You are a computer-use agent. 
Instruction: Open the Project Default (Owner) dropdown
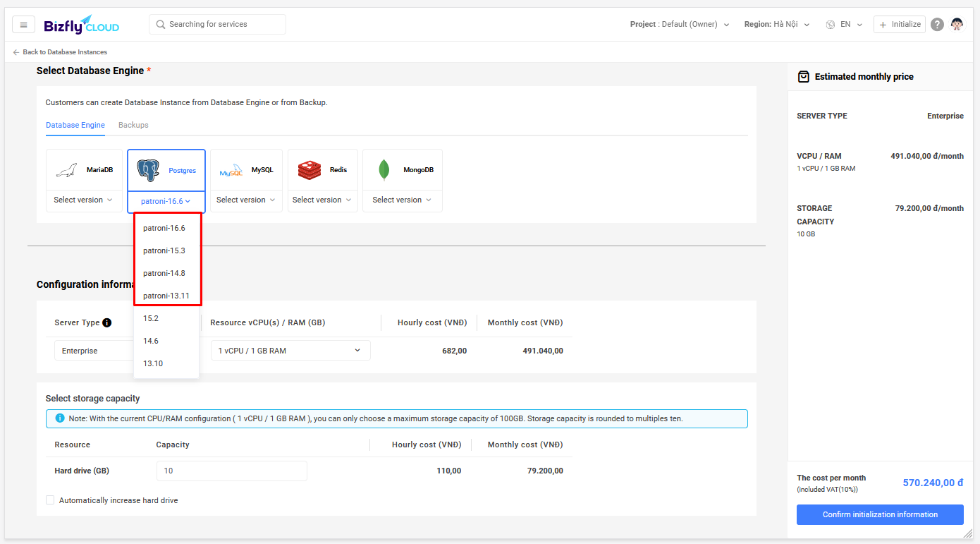(680, 24)
